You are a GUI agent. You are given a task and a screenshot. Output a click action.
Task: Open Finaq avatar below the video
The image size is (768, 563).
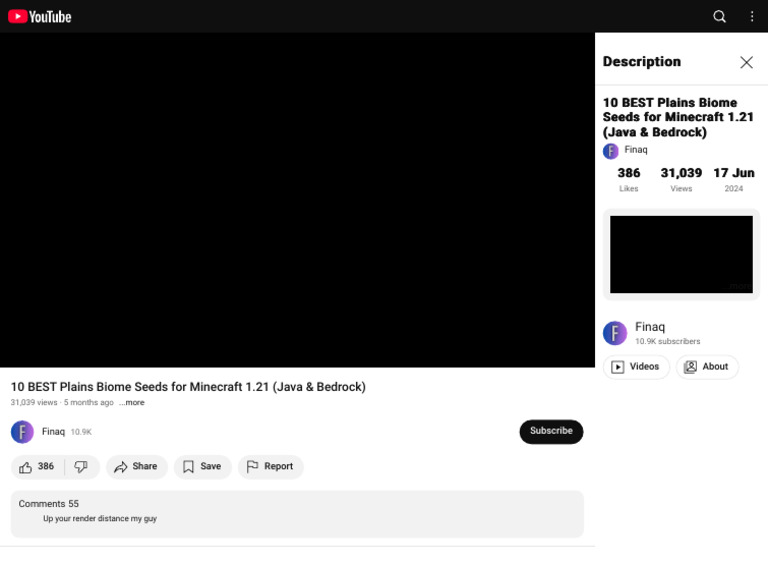pyautogui.click(x=23, y=432)
